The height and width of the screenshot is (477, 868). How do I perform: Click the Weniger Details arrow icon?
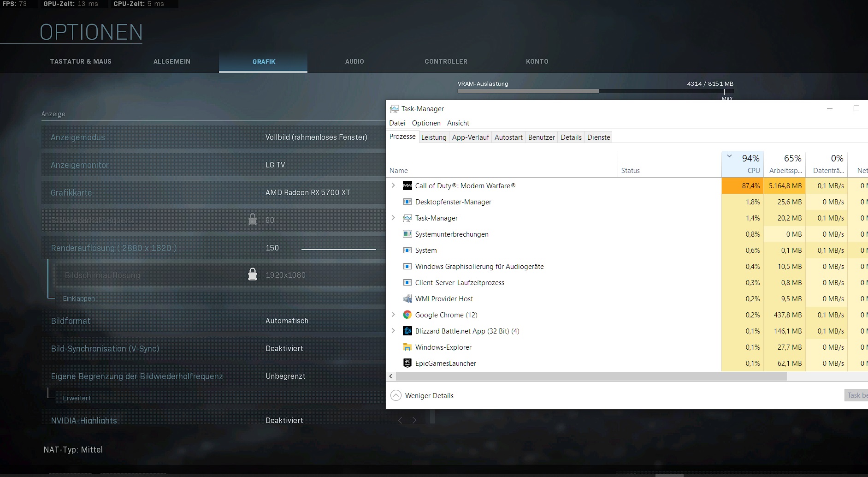(x=396, y=395)
